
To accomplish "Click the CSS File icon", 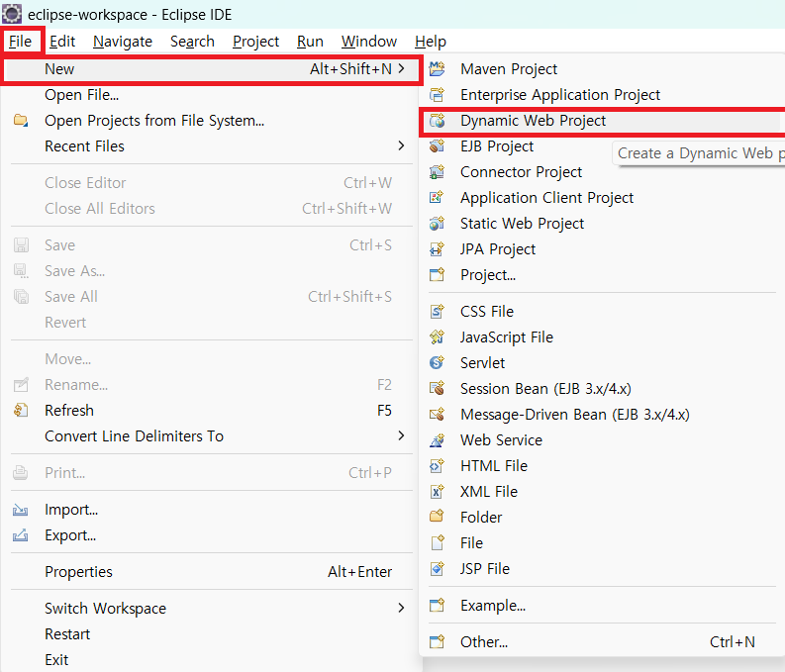I will point(438,311).
